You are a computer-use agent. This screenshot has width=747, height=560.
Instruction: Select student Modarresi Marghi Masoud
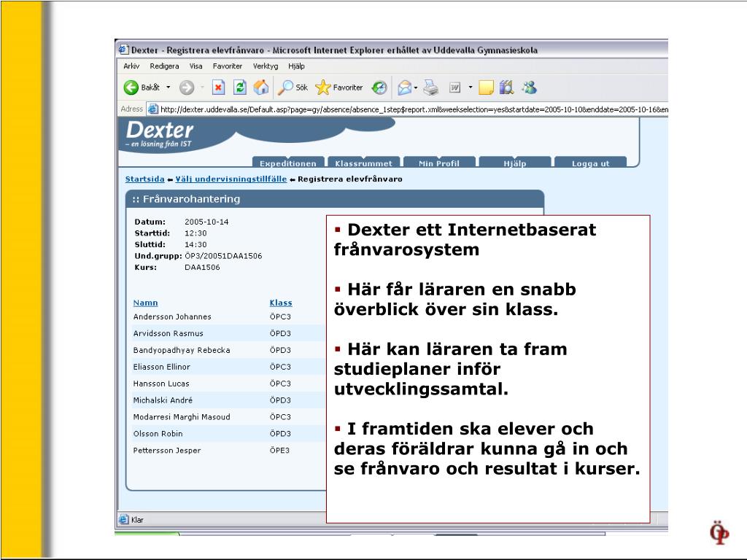coord(182,416)
